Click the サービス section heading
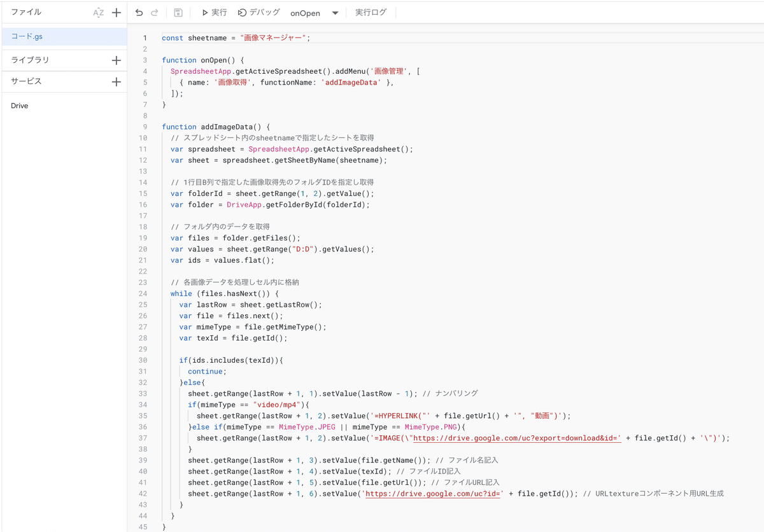Image resolution: width=764 pixels, height=532 pixels. click(x=26, y=81)
